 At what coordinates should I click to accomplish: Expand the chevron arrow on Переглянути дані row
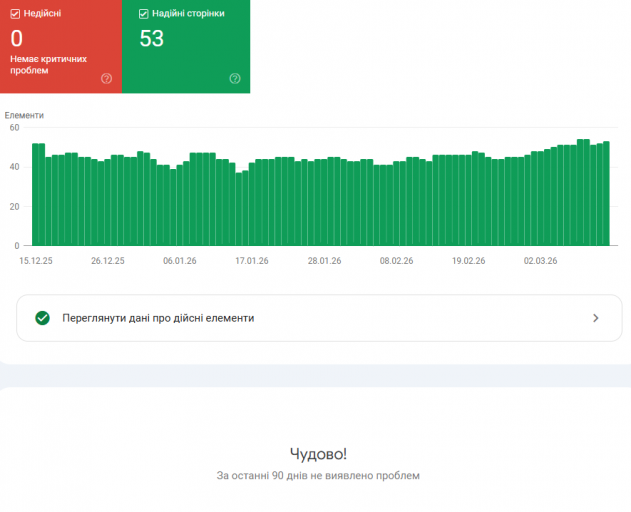596,318
